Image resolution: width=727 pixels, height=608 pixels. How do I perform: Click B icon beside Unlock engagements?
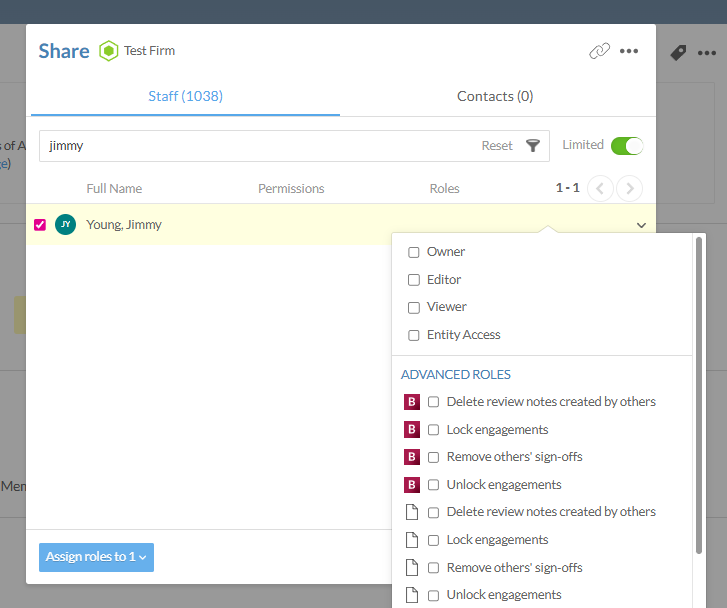pyautogui.click(x=412, y=485)
